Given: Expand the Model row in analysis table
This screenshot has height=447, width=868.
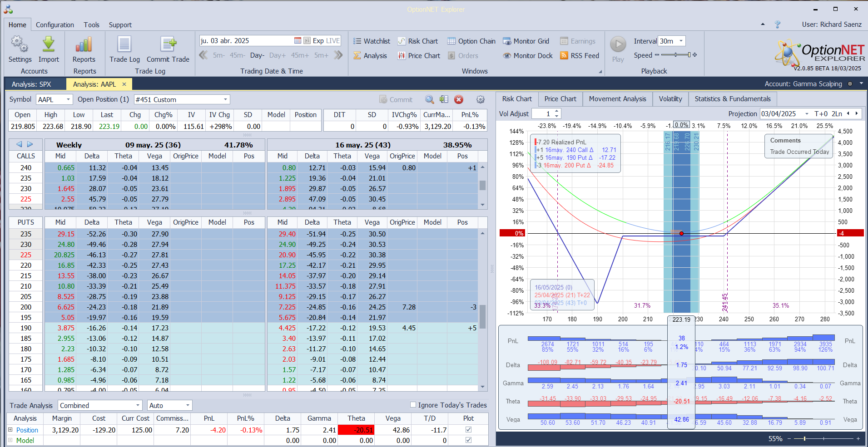Looking at the screenshot, I should (x=10, y=440).
